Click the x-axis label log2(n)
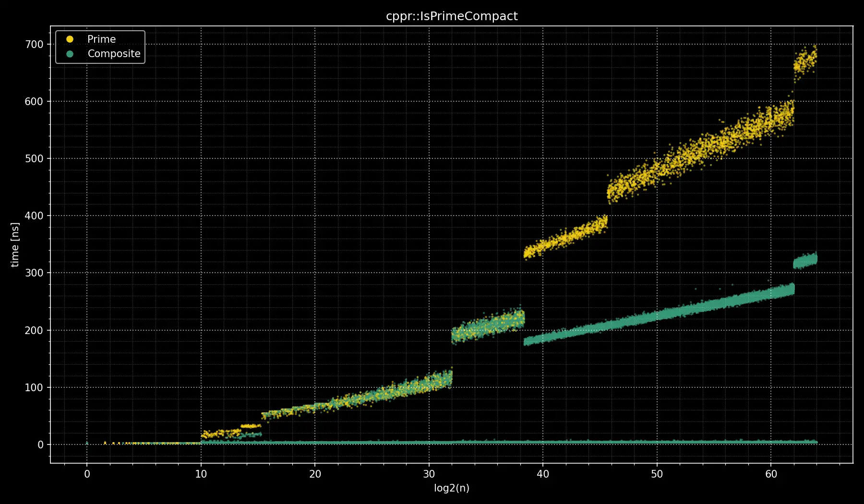The width and height of the screenshot is (864, 504). tap(452, 488)
